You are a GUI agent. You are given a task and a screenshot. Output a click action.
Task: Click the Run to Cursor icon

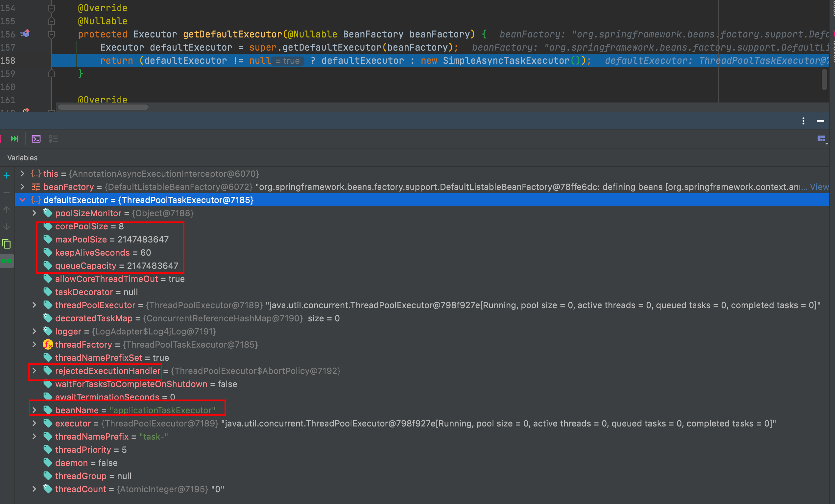click(x=14, y=139)
